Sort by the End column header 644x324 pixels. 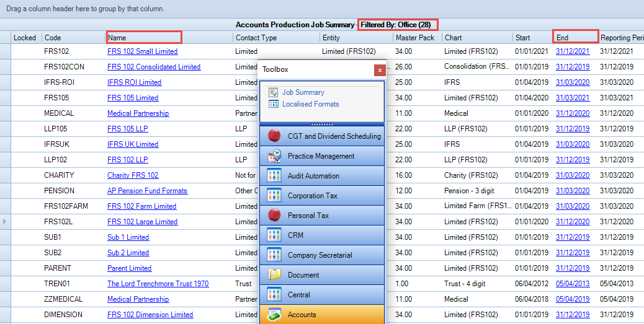(x=575, y=37)
